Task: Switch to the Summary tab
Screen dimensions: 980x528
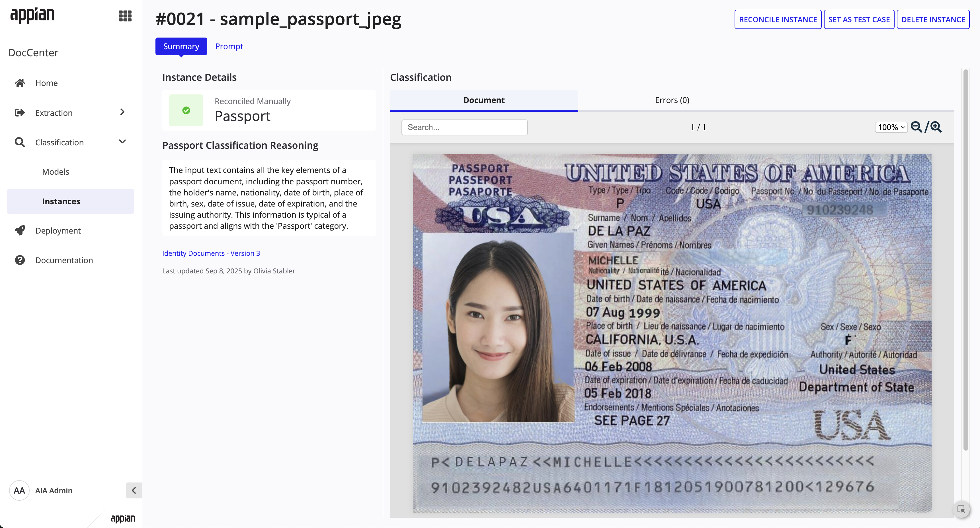Action: tap(181, 46)
